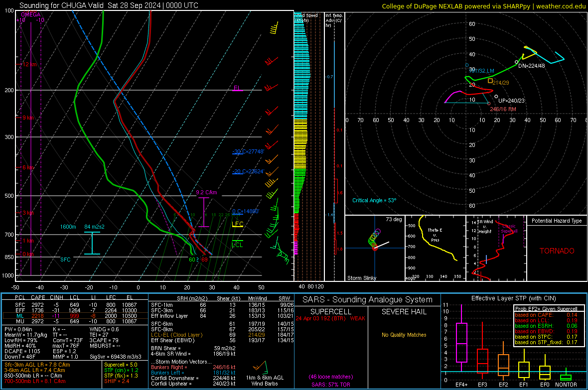
Task: Select the '-20 C=23624'' height label
Action: [x=248, y=171]
